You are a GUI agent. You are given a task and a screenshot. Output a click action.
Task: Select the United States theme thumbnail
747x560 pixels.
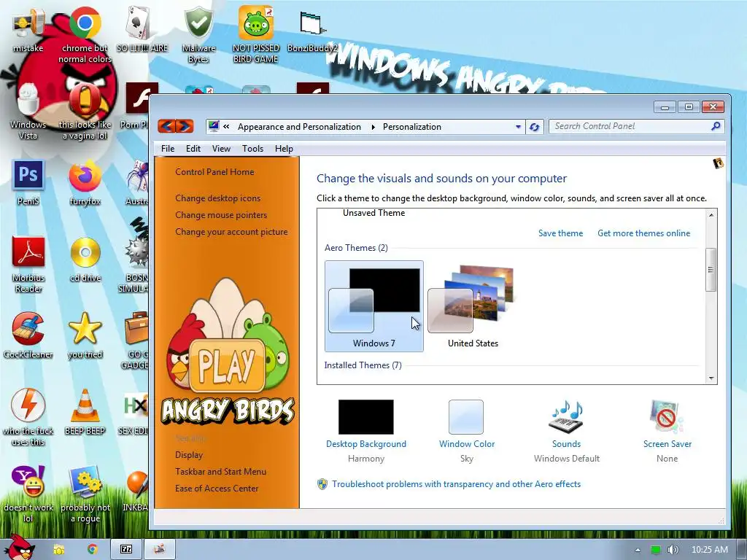[x=473, y=306]
